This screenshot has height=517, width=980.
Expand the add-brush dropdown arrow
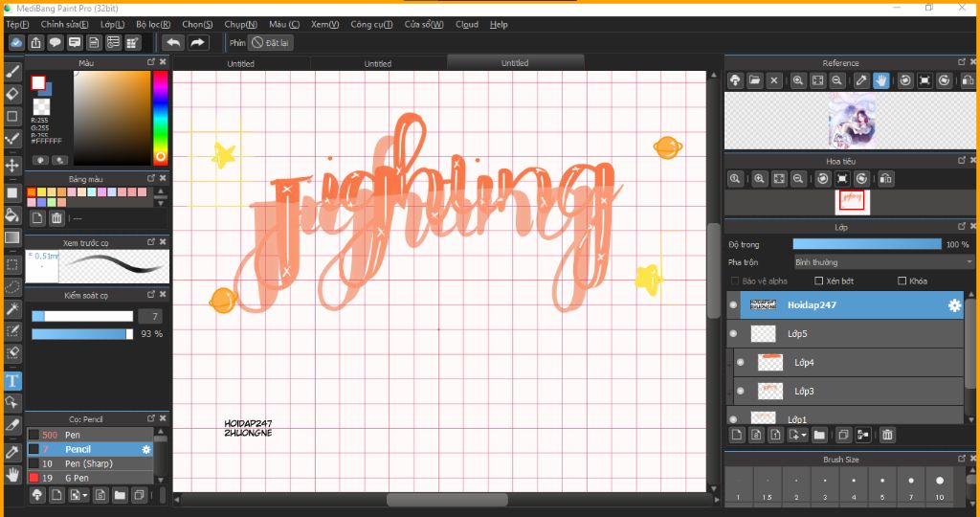pyautogui.click(x=85, y=496)
